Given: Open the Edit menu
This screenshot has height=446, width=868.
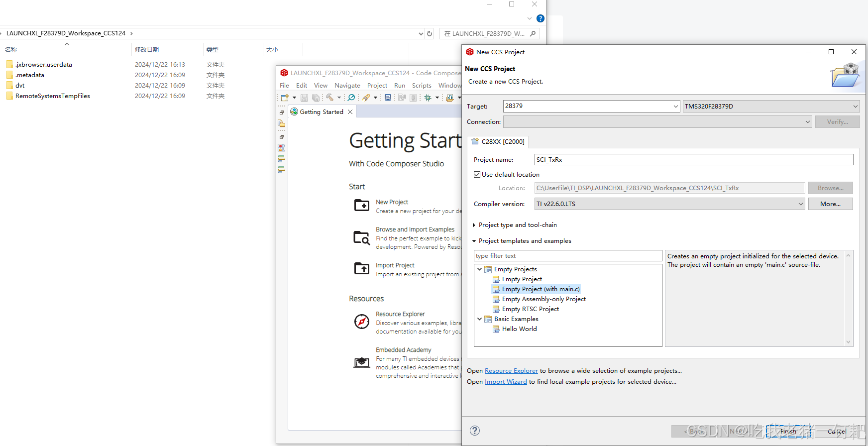Looking at the screenshot, I should pyautogui.click(x=302, y=85).
